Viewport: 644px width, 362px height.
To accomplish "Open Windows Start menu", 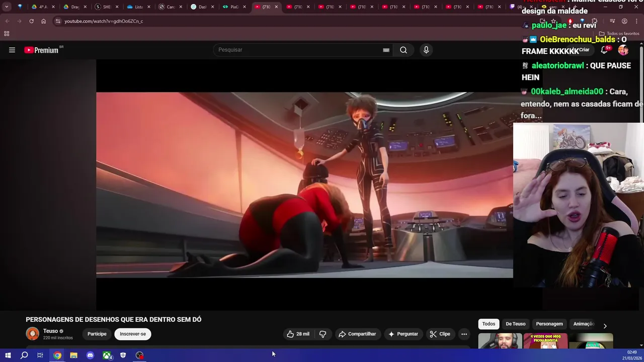I will tap(8, 355).
